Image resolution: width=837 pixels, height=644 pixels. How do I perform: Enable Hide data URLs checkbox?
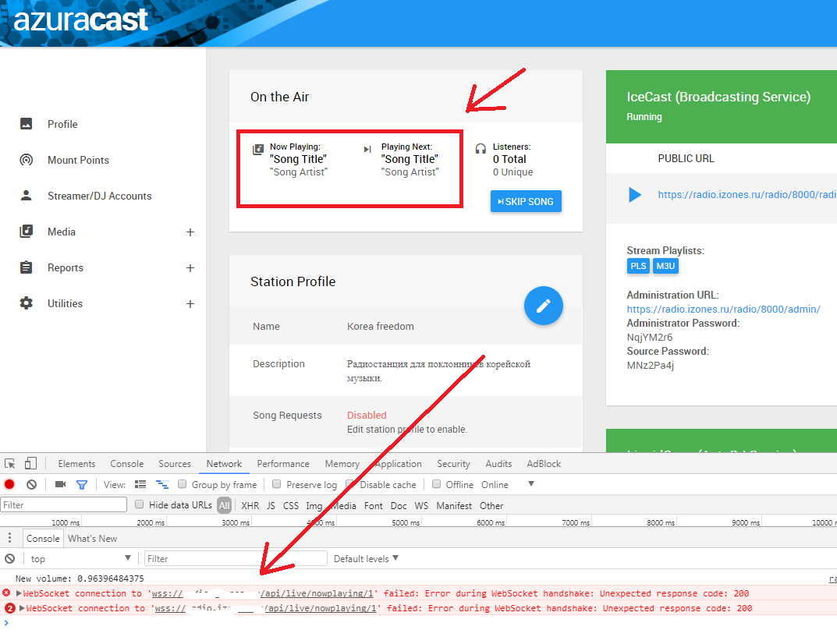click(x=140, y=504)
